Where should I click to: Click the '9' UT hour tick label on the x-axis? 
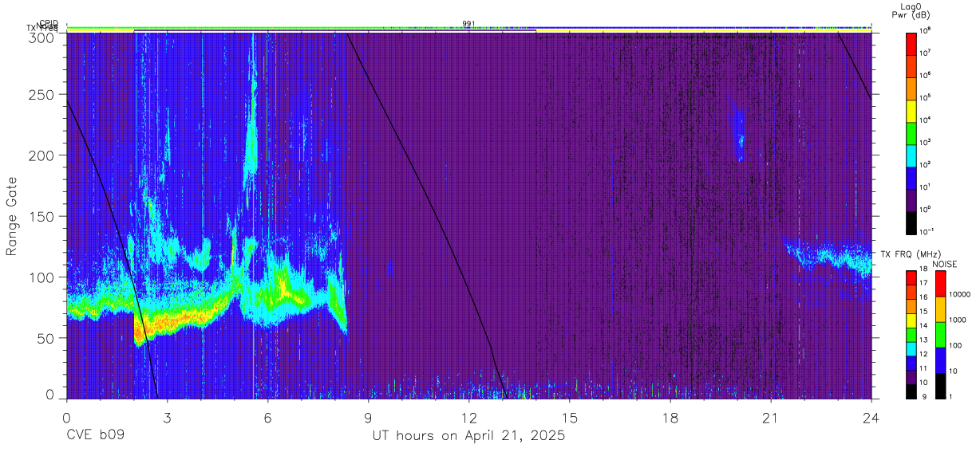[x=369, y=418]
